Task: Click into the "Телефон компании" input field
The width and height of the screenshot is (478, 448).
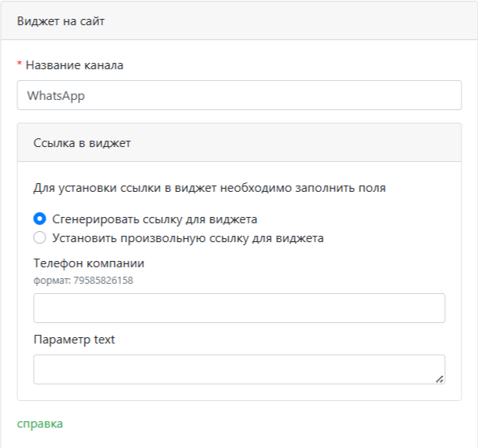Action: click(x=239, y=308)
